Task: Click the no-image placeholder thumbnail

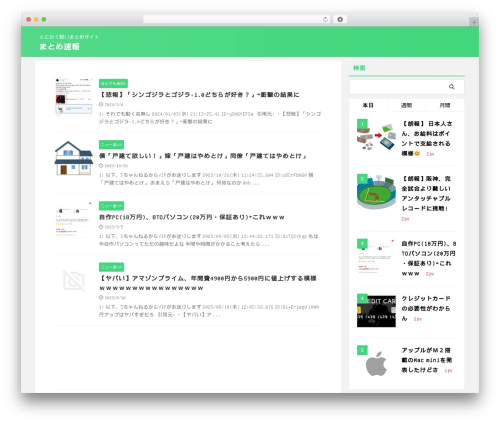Action: tap(74, 281)
